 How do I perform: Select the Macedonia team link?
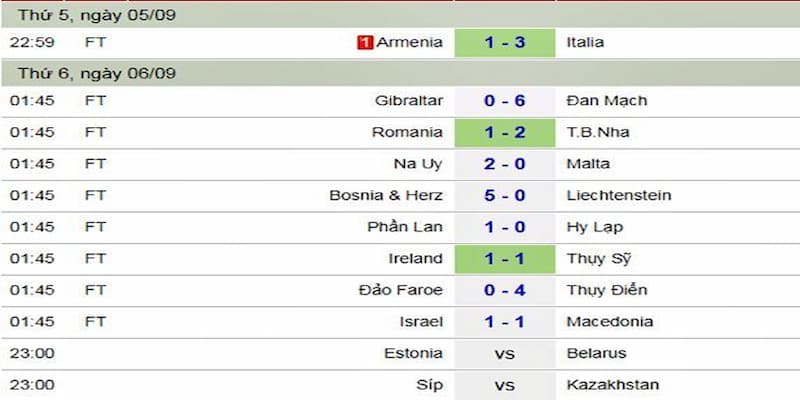(x=609, y=321)
